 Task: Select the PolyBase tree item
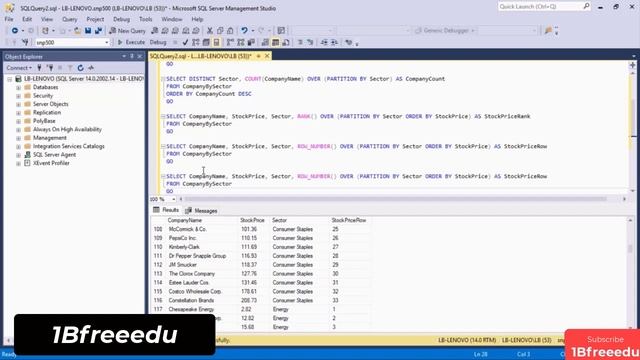[x=44, y=121]
